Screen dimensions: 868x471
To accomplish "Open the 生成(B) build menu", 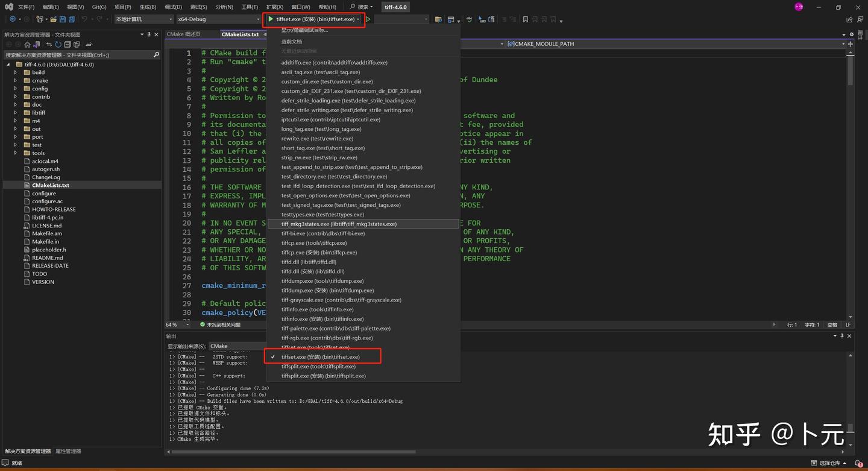I will tap(148, 7).
